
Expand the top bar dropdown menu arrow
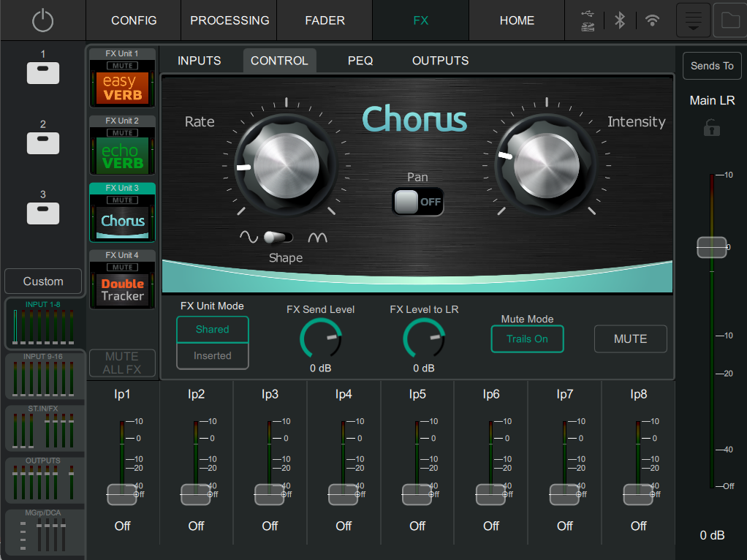[x=694, y=20]
